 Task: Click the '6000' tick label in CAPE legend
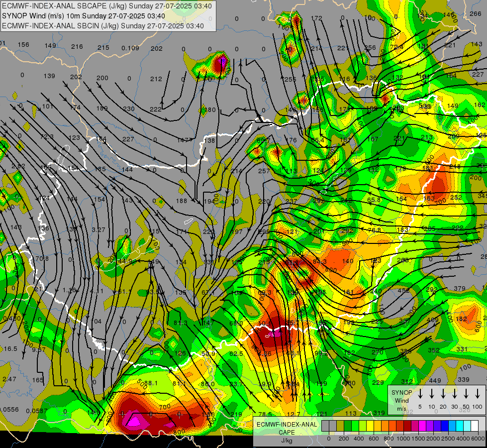[x=478, y=439]
